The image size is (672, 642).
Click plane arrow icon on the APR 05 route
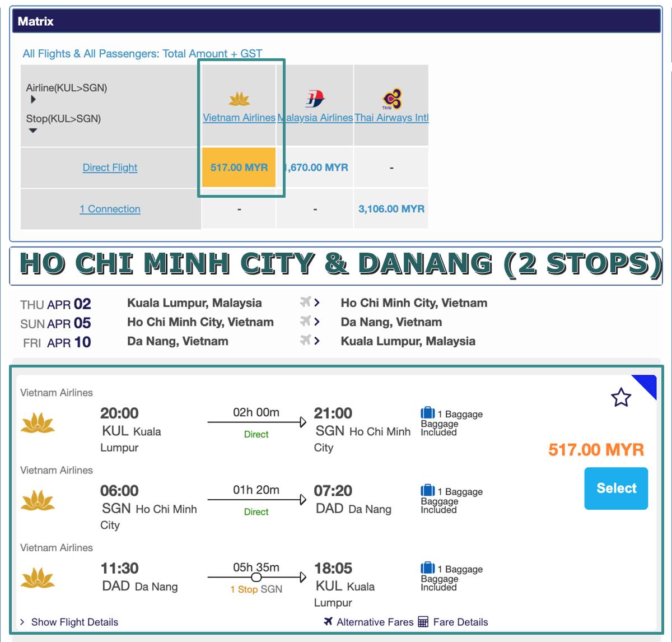pyautogui.click(x=310, y=322)
